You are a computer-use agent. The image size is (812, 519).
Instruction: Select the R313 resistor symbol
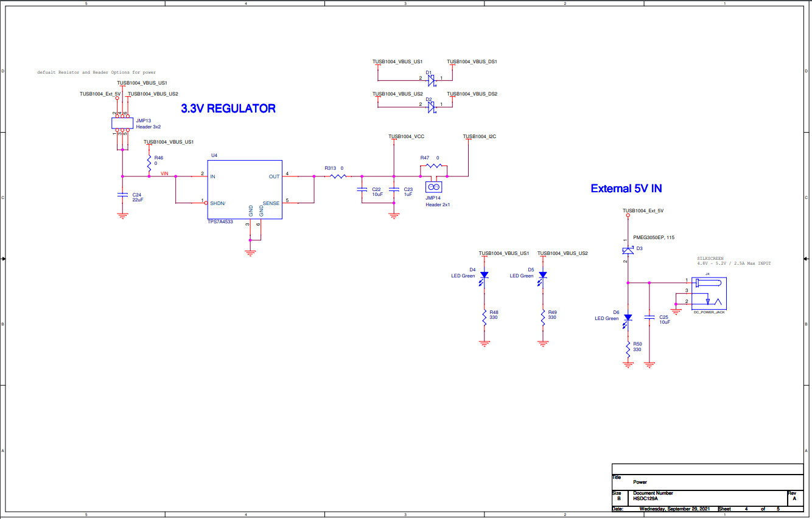337,176
